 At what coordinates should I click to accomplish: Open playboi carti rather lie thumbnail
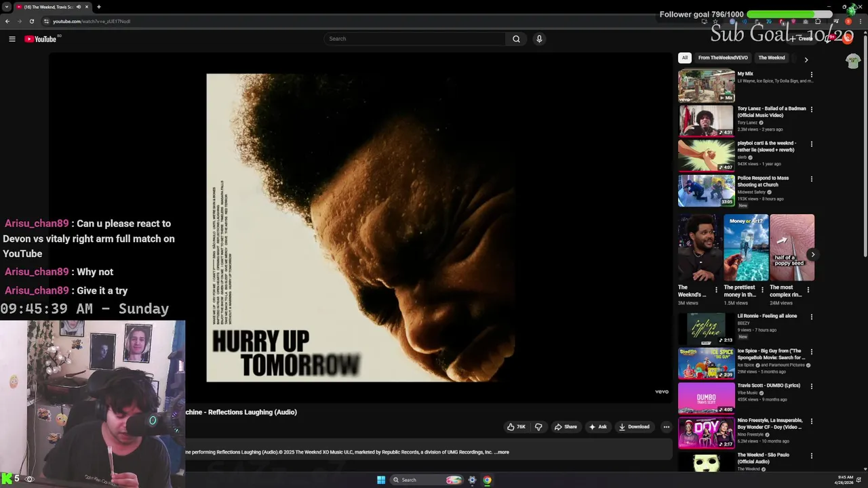pyautogui.click(x=707, y=155)
